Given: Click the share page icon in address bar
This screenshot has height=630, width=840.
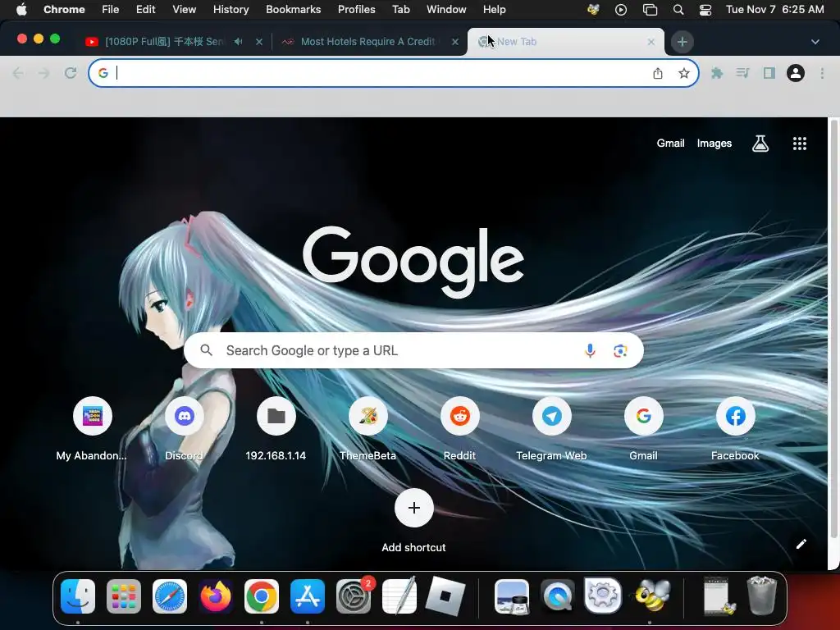Looking at the screenshot, I should [x=658, y=73].
